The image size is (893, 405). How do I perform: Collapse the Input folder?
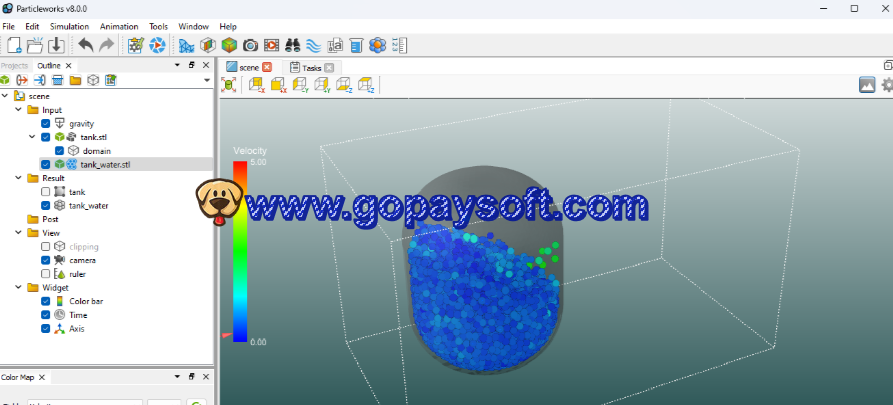point(19,110)
